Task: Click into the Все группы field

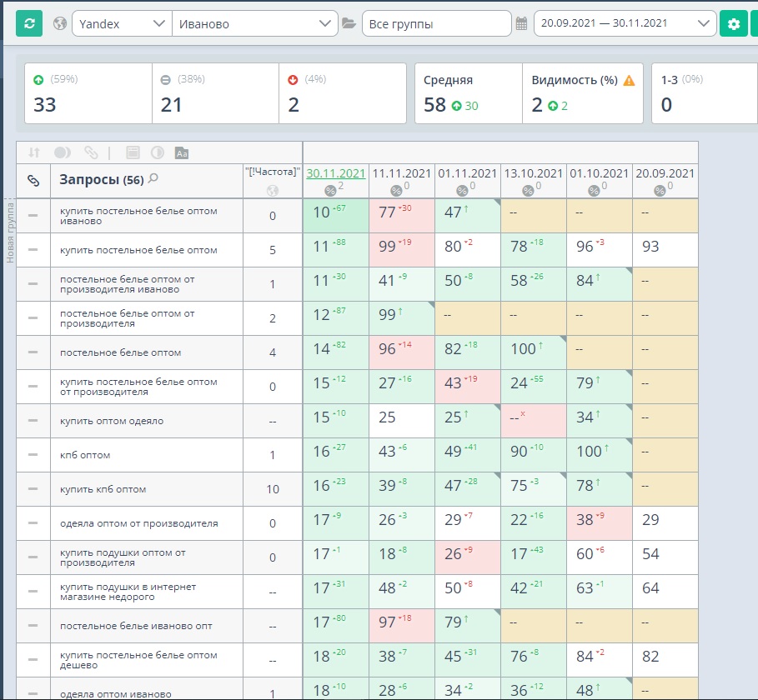Action: 436,23
